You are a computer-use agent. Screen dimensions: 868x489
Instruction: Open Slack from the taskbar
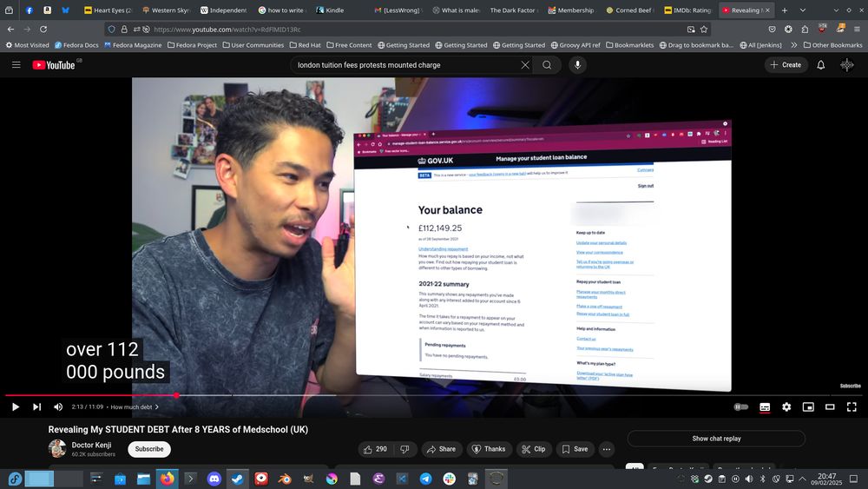pyautogui.click(x=449, y=479)
